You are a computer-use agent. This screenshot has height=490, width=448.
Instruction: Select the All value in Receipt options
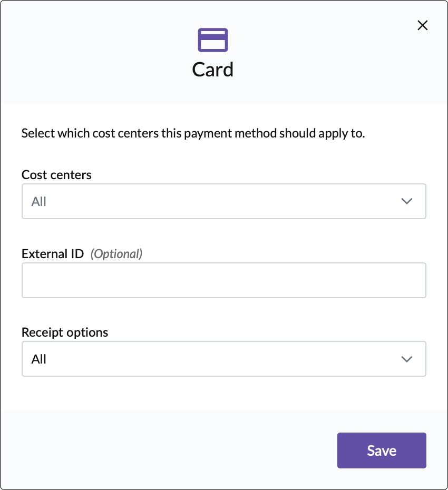pyautogui.click(x=39, y=359)
